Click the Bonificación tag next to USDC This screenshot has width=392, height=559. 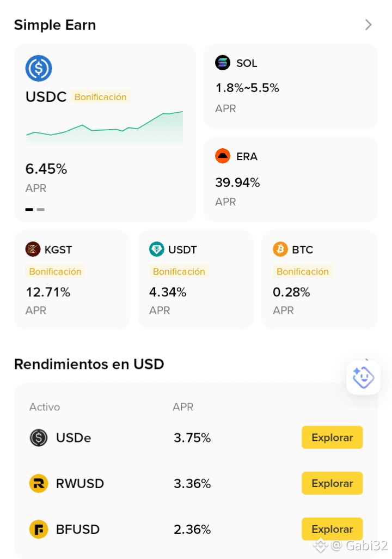coord(101,97)
